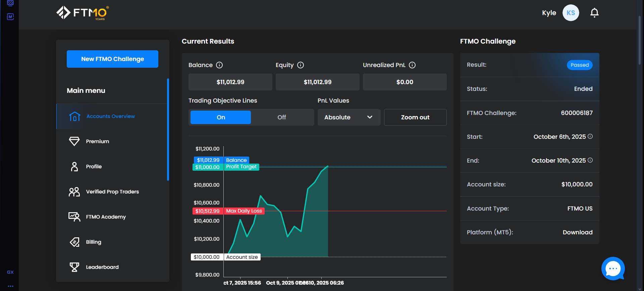Click the Zoom out chart button
644x291 pixels.
415,117
